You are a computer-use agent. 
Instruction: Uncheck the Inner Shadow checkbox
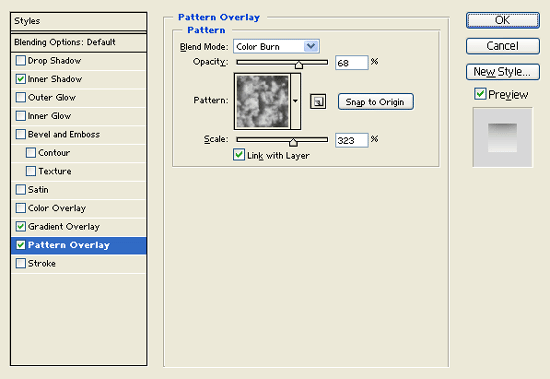pos(21,79)
